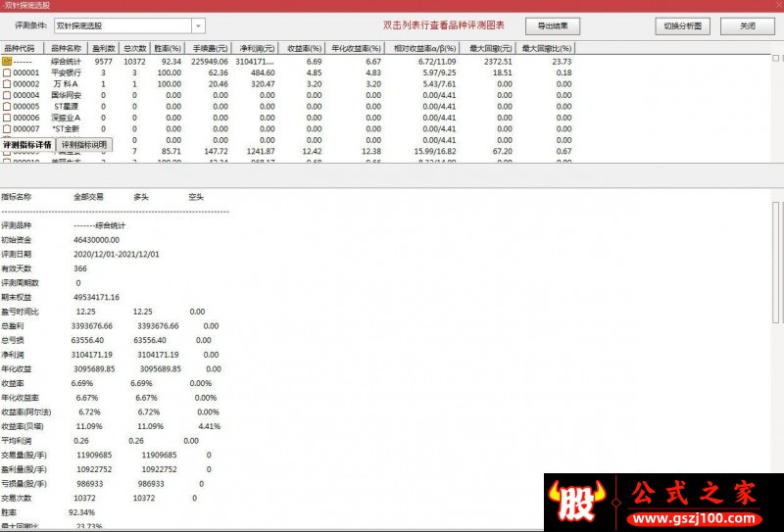Image resolution: width=784 pixels, height=532 pixels.
Task: Click the document icon for 000006 深振业A
Action: (x=7, y=118)
